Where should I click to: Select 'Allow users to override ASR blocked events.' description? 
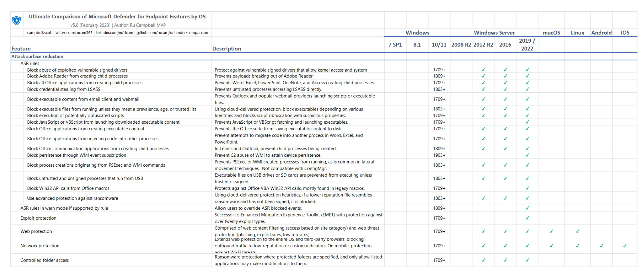click(258, 208)
